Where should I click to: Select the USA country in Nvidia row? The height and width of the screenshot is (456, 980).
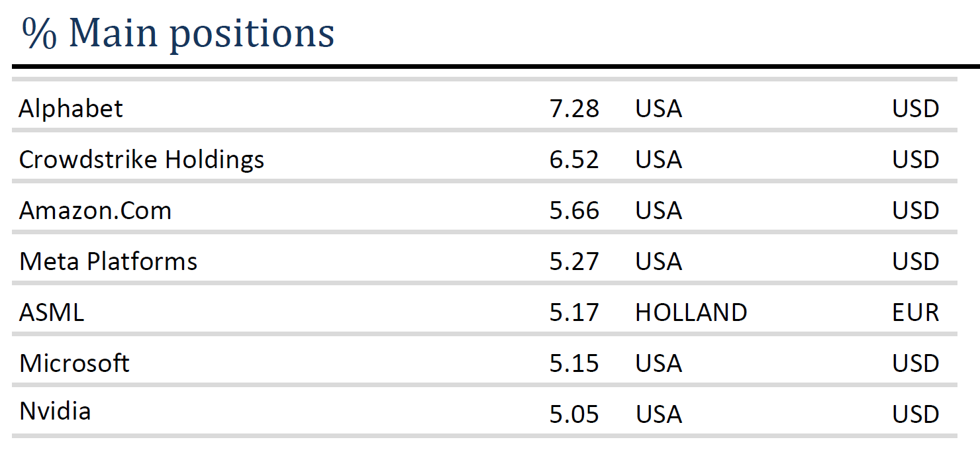659,414
